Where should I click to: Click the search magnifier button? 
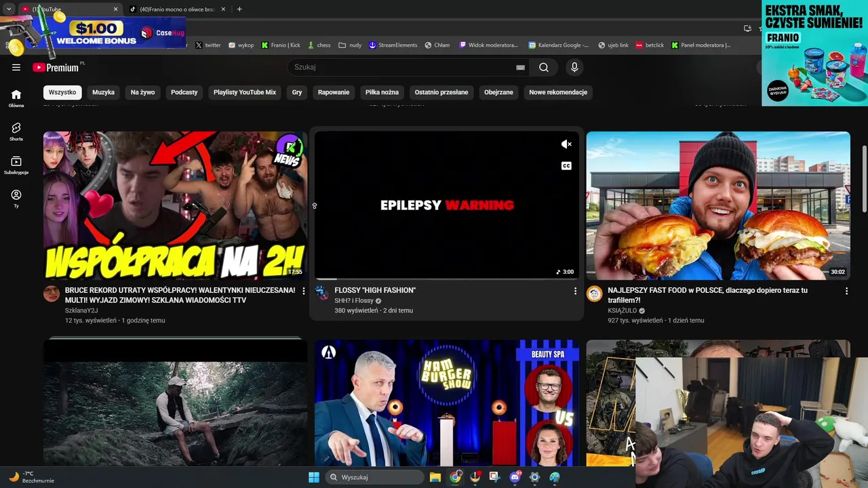coord(544,67)
